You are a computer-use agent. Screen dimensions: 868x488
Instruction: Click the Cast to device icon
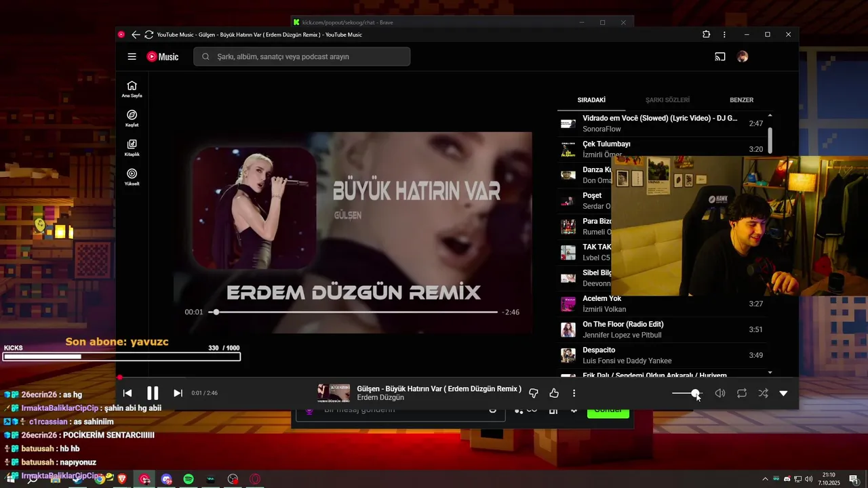tap(720, 57)
